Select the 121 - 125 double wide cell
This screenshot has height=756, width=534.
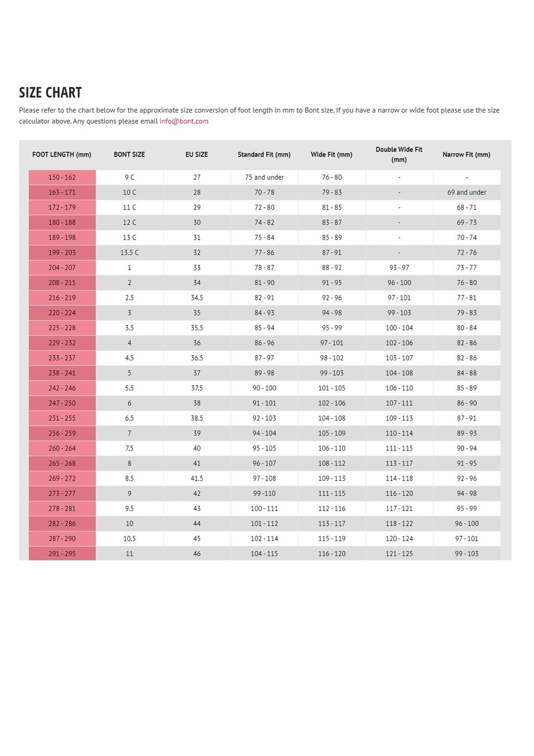(399, 553)
